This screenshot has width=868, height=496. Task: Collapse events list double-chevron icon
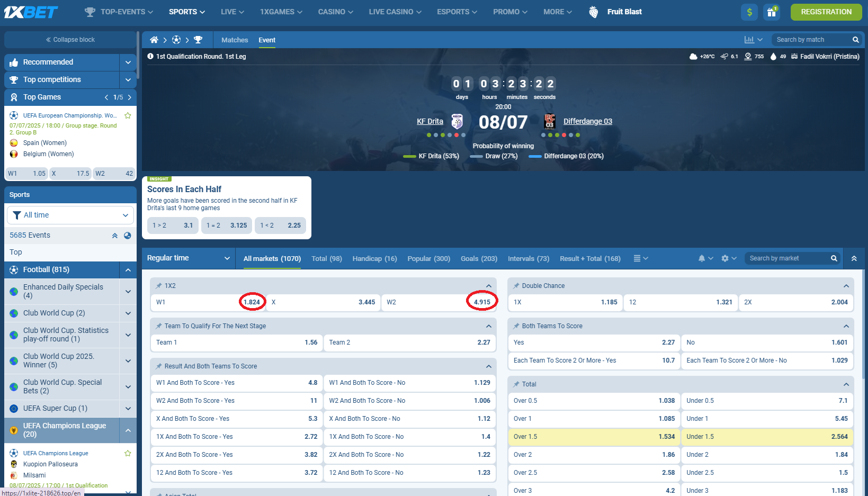click(115, 236)
